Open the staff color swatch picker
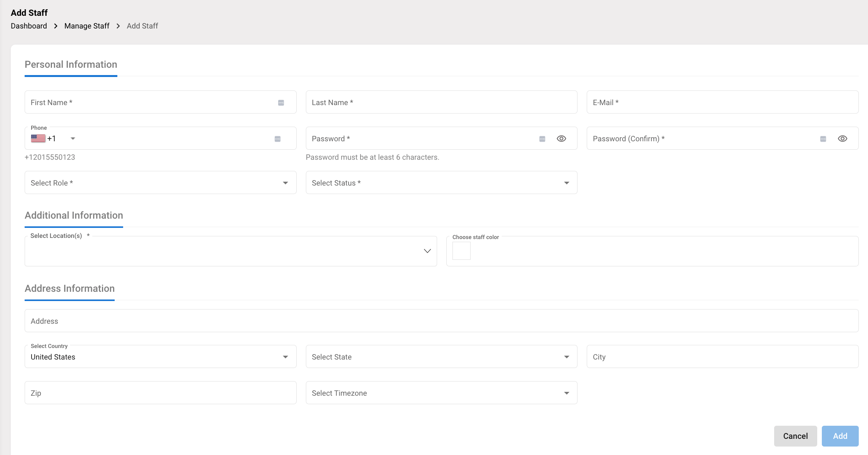This screenshot has height=455, width=868. pyautogui.click(x=461, y=251)
